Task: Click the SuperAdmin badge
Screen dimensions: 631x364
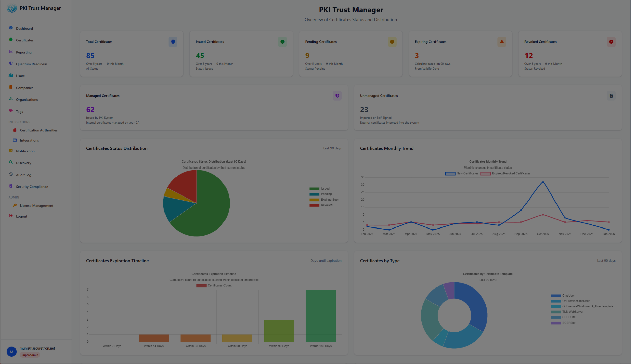Action: (30, 355)
